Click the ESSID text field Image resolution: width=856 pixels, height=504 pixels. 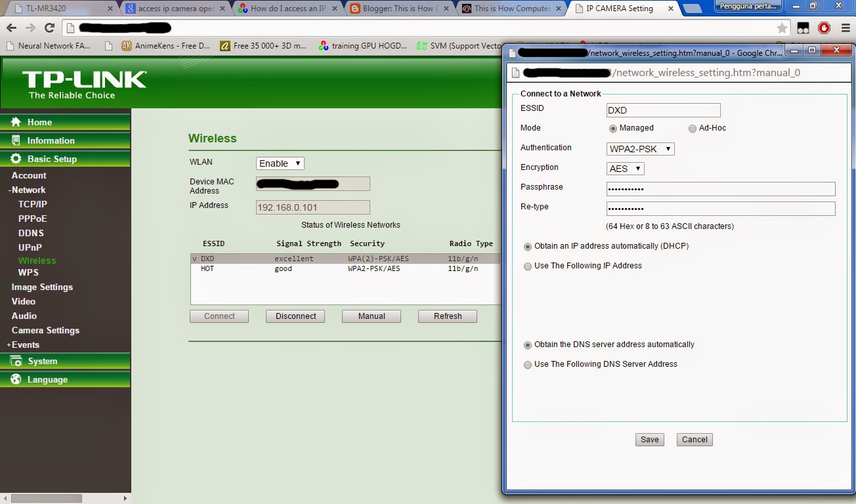[x=663, y=110]
